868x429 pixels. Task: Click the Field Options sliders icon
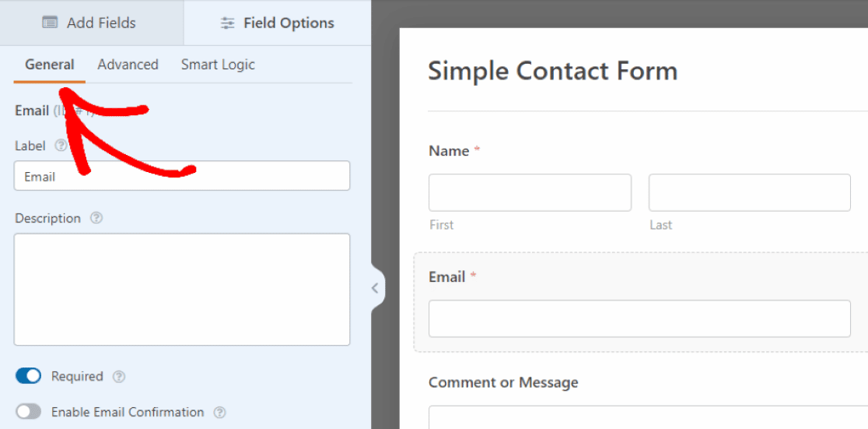pyautogui.click(x=227, y=23)
